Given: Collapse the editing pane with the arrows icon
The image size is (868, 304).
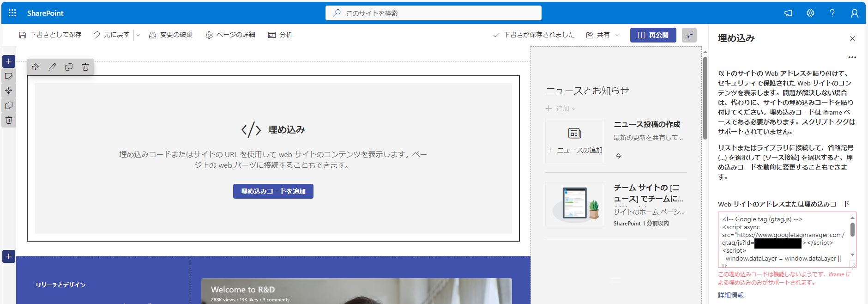Looking at the screenshot, I should tap(689, 35).
